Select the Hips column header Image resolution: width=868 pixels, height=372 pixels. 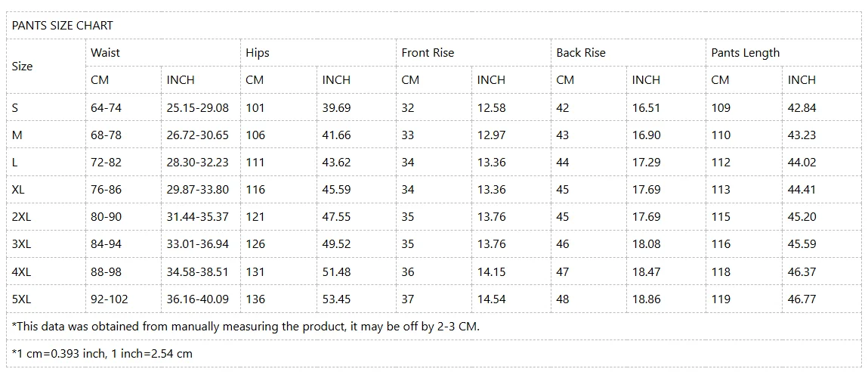[258, 52]
